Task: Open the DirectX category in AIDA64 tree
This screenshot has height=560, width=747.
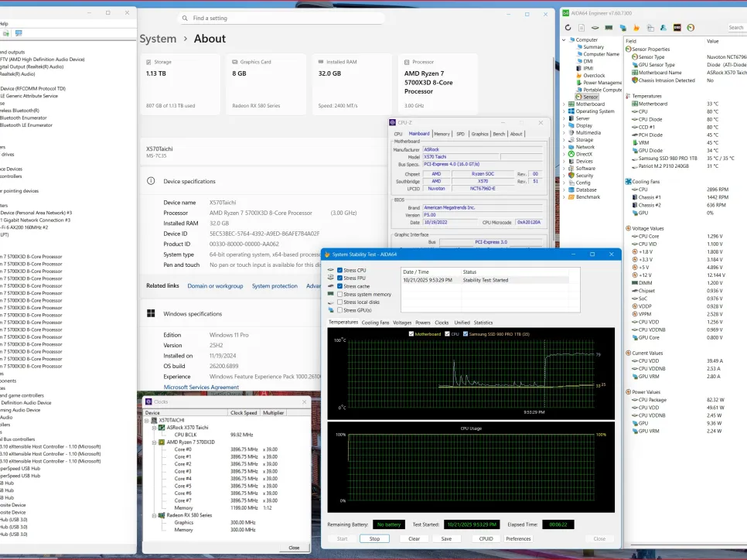Action: coord(584,154)
